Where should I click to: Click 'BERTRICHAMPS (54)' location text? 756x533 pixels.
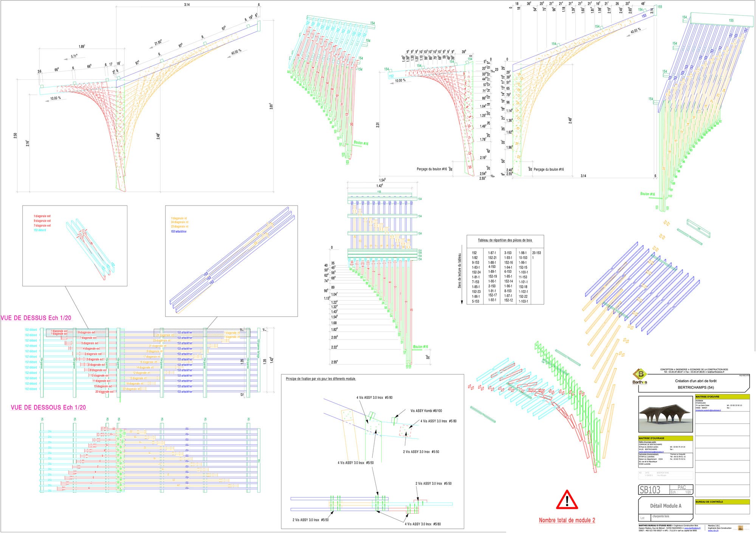point(696,387)
